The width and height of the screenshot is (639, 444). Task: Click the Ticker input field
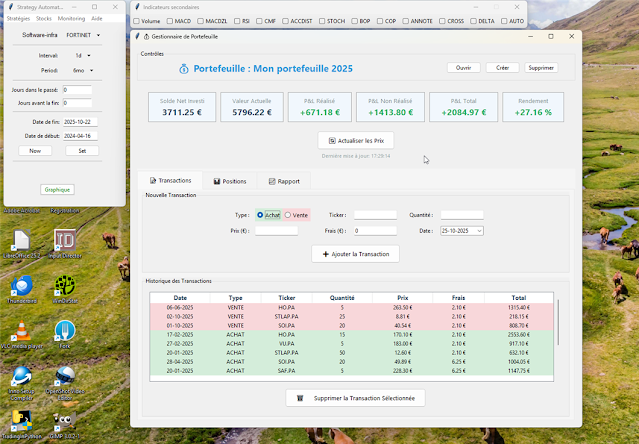pyautogui.click(x=375, y=215)
